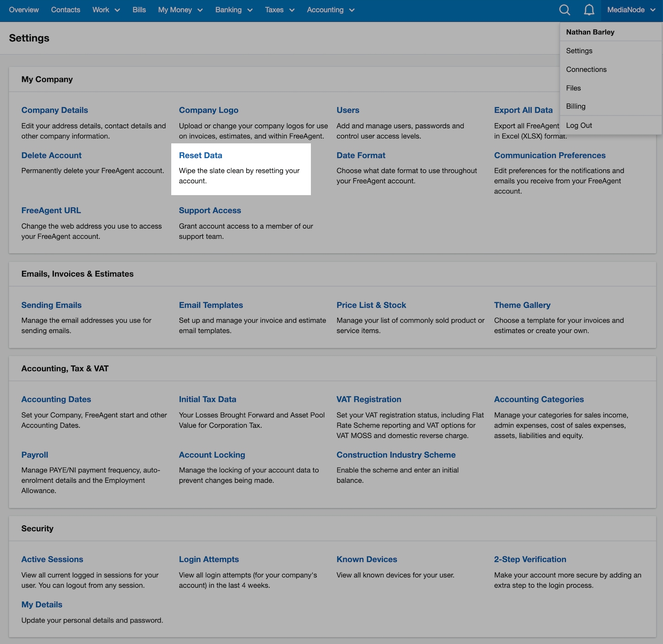Collapse the MediaNode account dropdown

click(x=631, y=10)
